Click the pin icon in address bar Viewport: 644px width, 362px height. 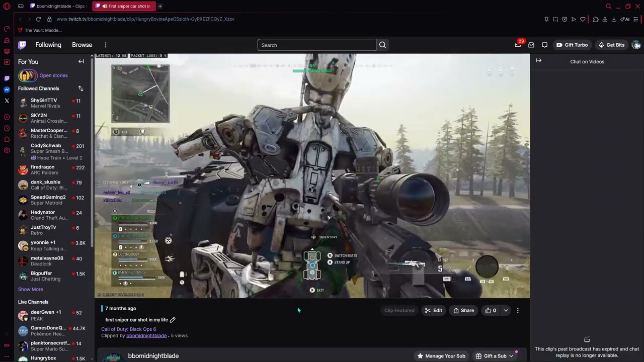click(x=546, y=19)
